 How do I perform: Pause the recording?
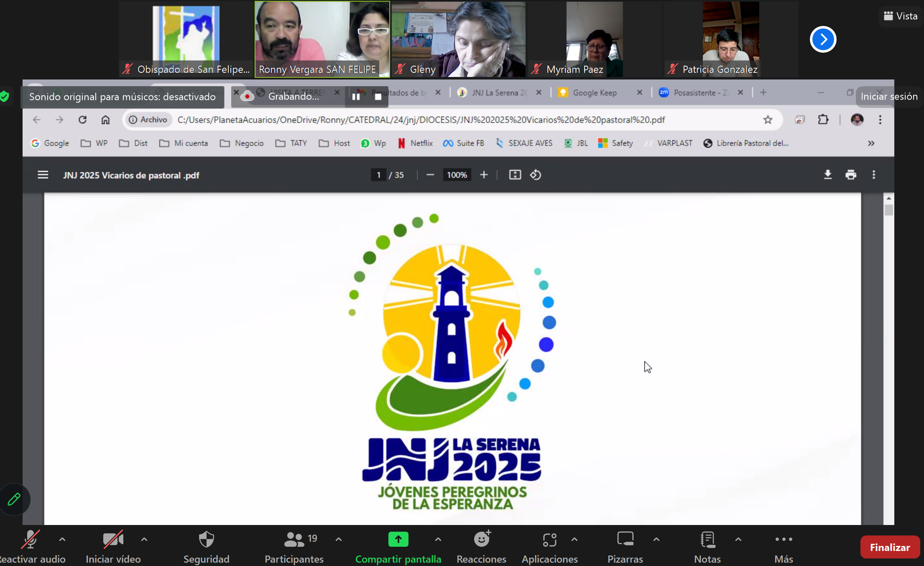356,97
